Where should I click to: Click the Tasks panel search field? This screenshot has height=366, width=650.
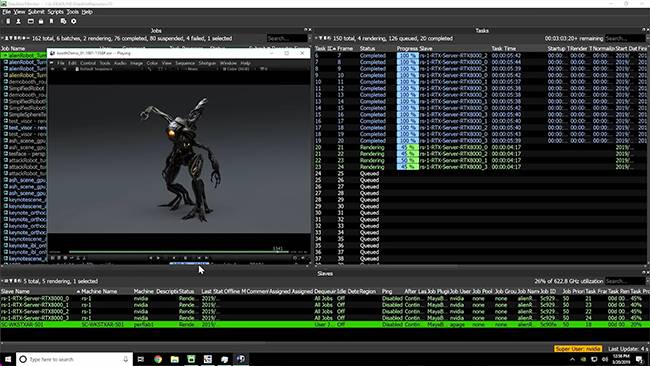pyautogui.click(x=625, y=39)
